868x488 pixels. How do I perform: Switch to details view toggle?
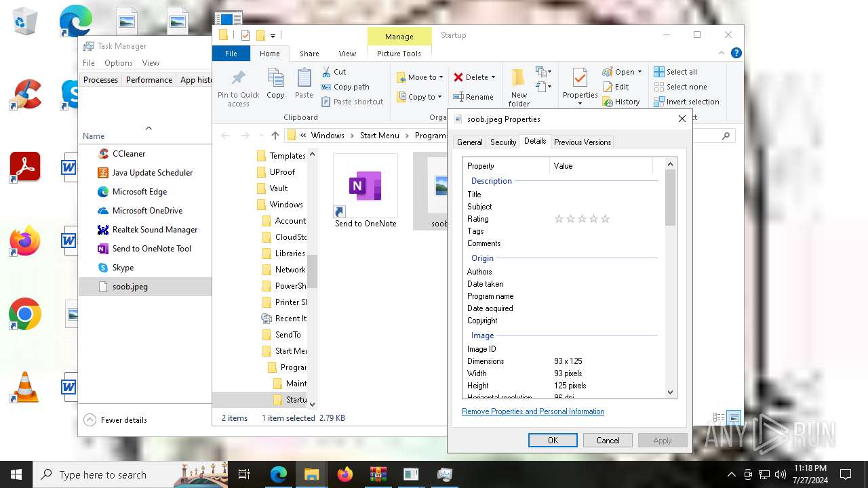tap(719, 418)
